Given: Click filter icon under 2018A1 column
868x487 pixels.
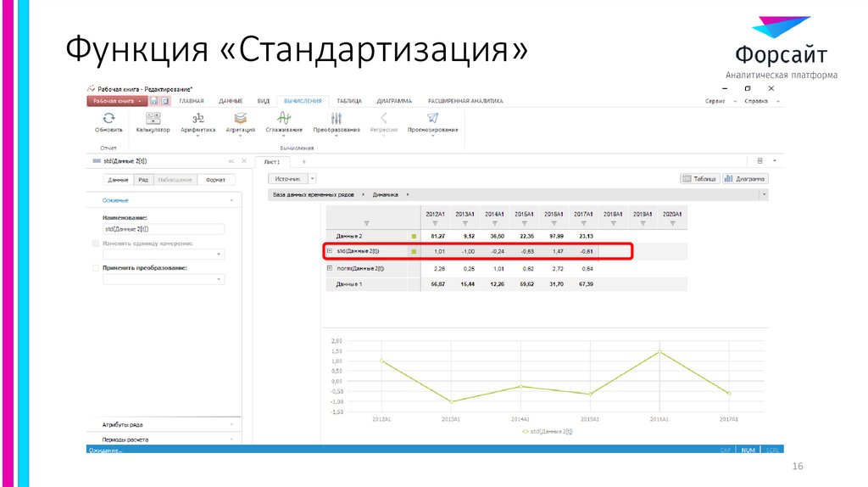Looking at the screenshot, I should (x=614, y=223).
